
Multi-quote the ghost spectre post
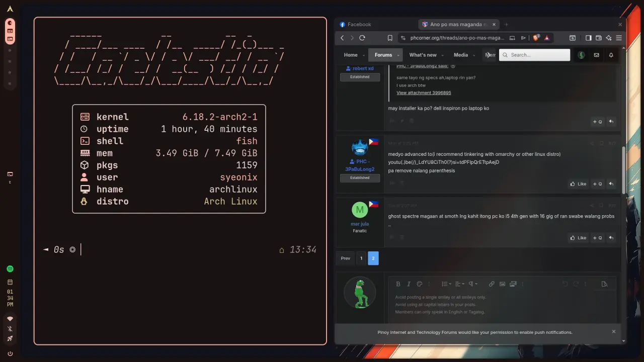(x=597, y=238)
